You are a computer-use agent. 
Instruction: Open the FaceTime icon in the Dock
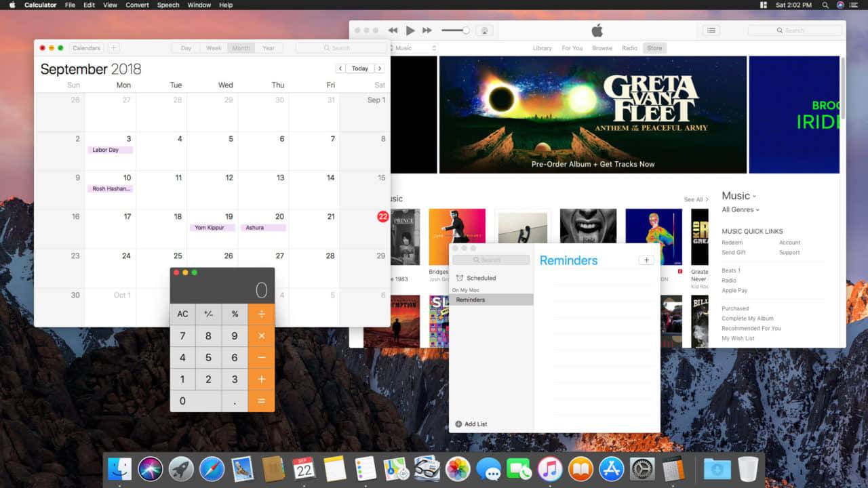pos(519,469)
